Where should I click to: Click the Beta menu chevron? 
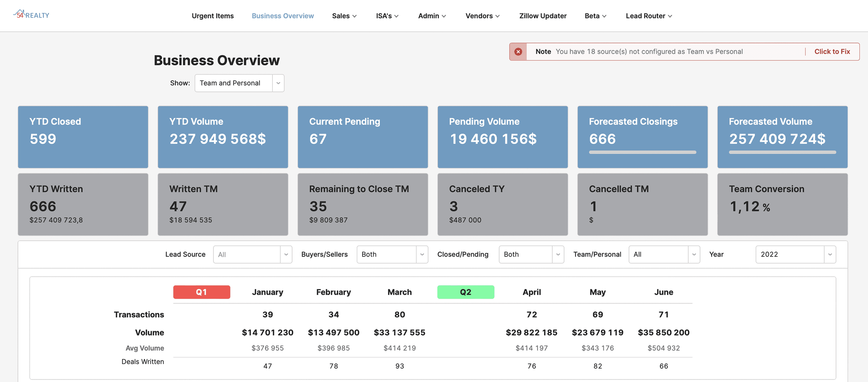(604, 16)
